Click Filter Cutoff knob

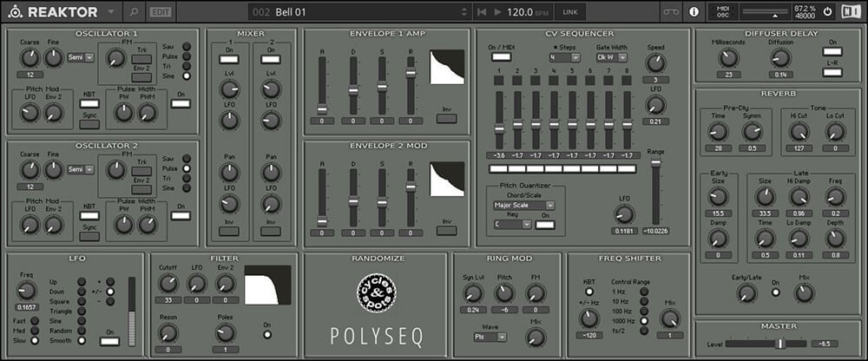(168, 284)
